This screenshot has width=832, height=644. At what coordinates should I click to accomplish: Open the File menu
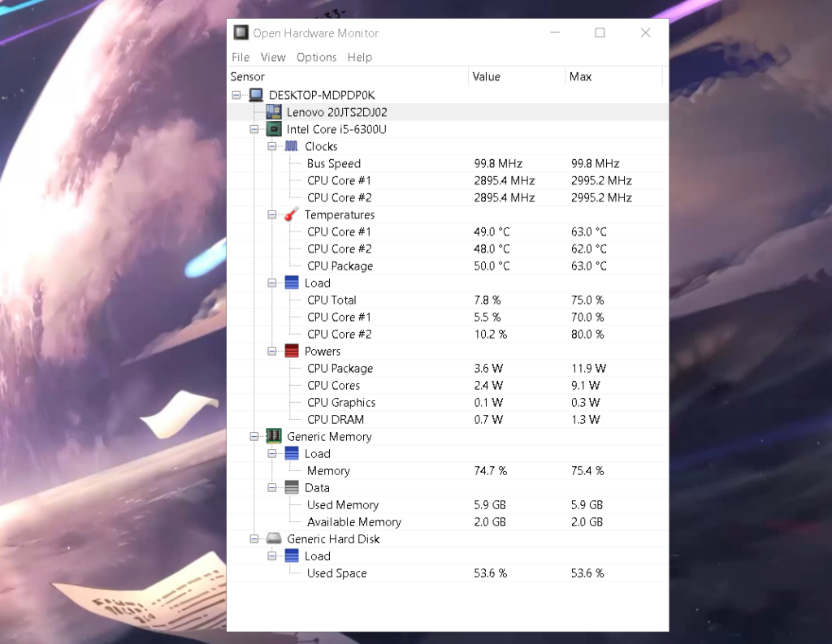(240, 58)
